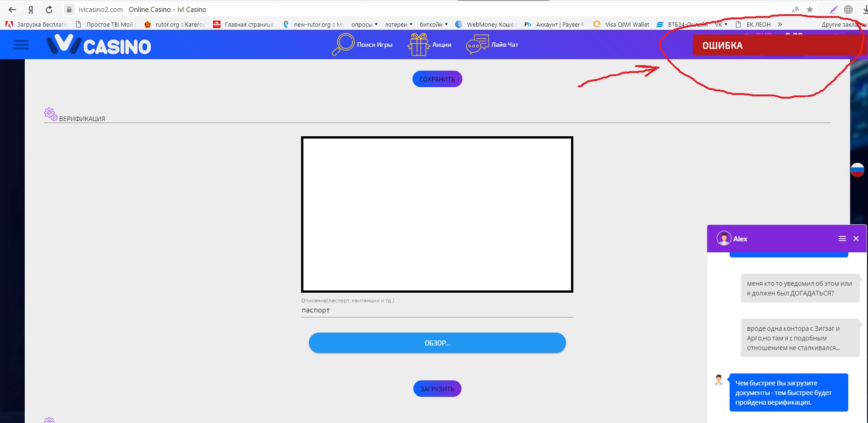Screen dimensions: 868x423
Task: Click the IVI Casino logo
Action: point(99,45)
